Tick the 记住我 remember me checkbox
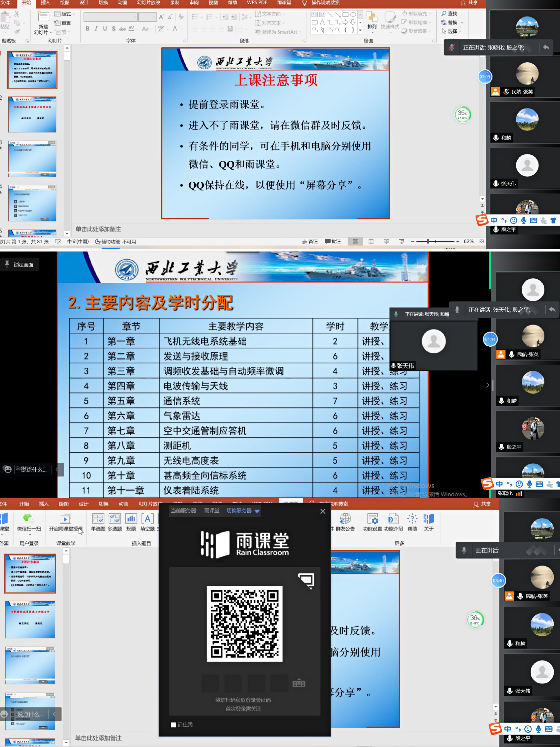This screenshot has height=747, width=560. [174, 725]
